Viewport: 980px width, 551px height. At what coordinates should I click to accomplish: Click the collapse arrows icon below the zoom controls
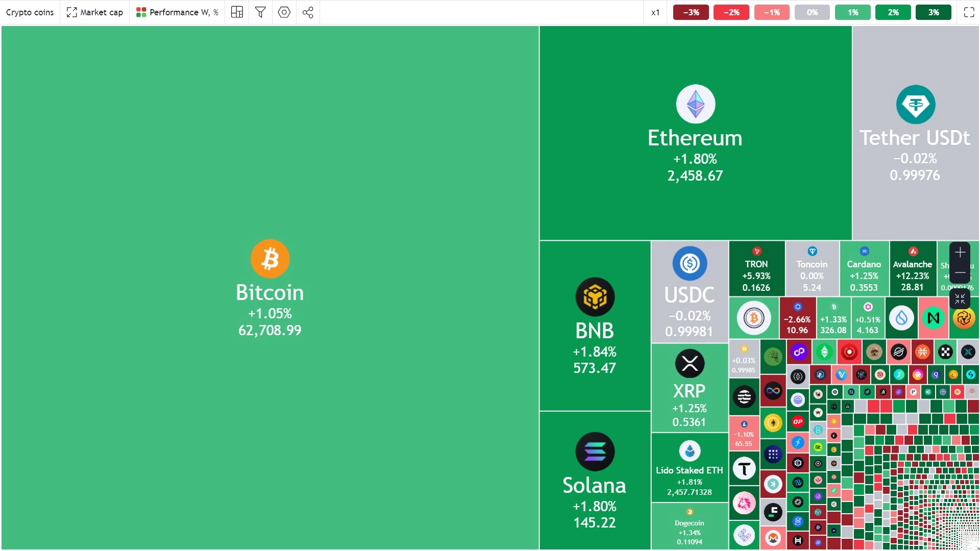pos(960,299)
